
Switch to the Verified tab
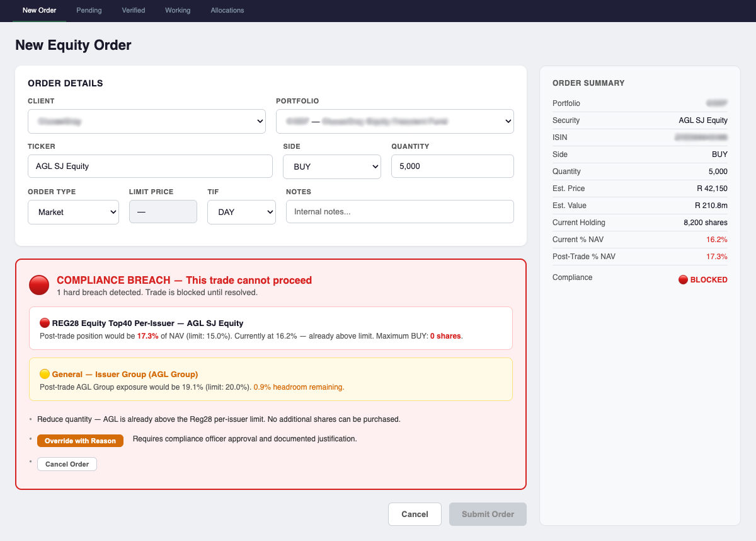coord(134,10)
